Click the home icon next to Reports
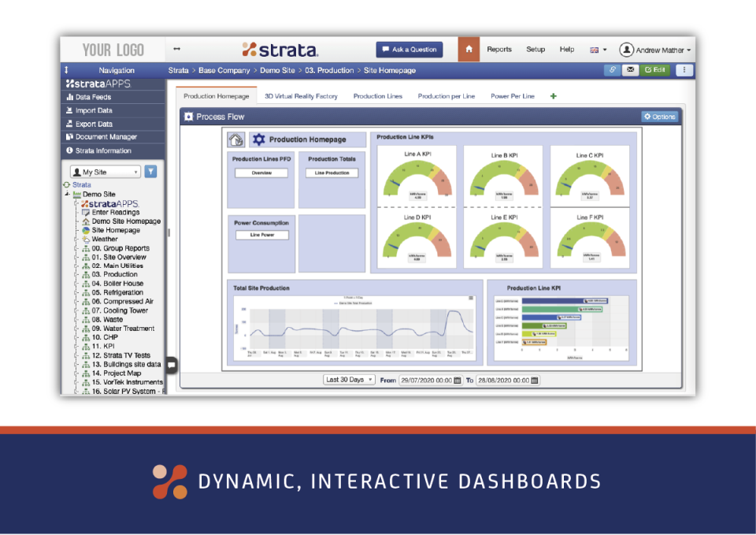756x535 pixels. 468,49
